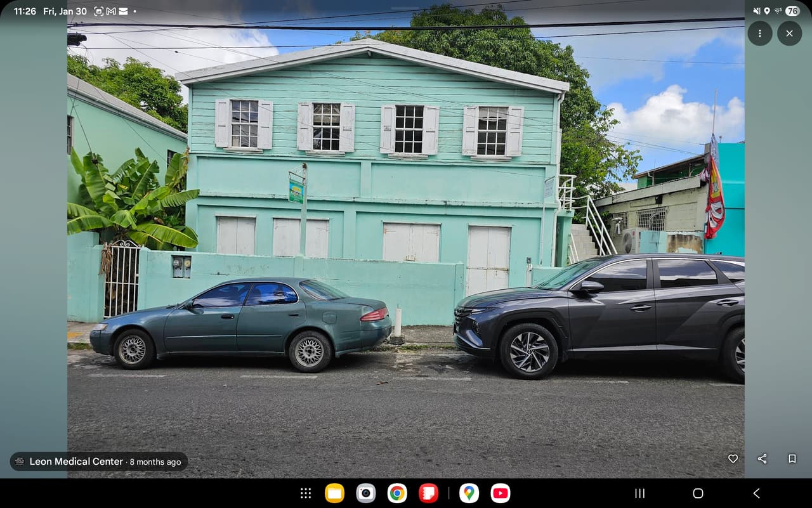Launch the Camera app from the taskbar
This screenshot has width=812, height=508.
[x=365, y=493]
